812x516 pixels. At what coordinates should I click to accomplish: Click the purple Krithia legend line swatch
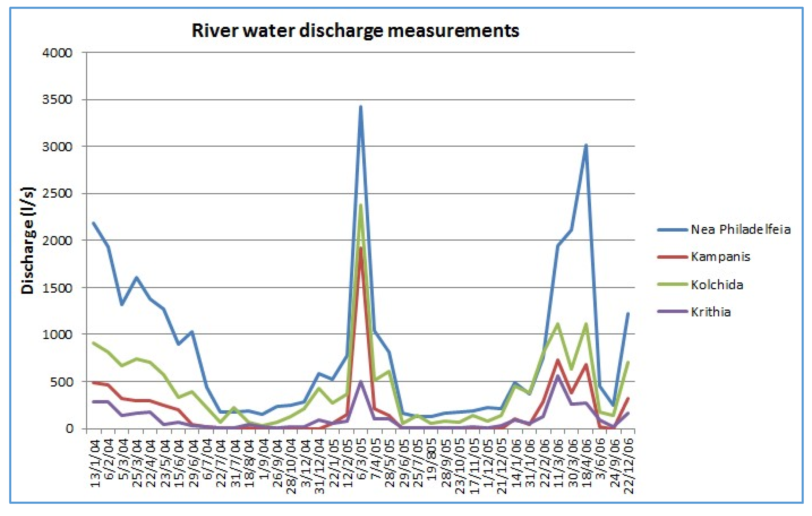[672, 312]
